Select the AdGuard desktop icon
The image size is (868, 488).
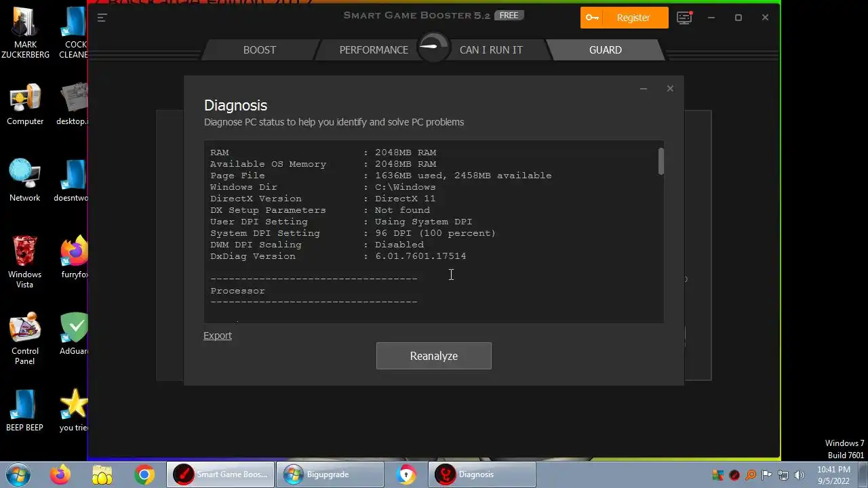click(73, 333)
